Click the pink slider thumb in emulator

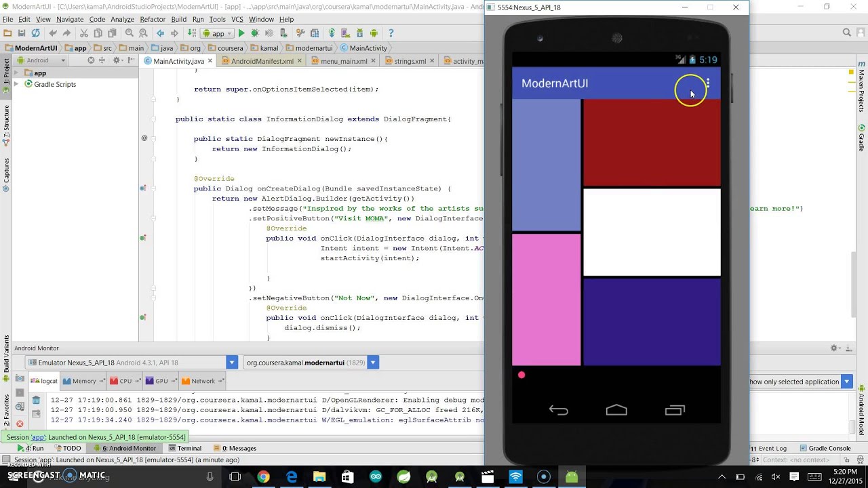click(521, 375)
